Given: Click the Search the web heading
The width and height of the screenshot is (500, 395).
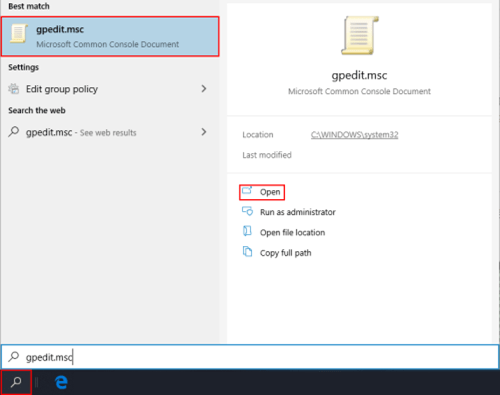Looking at the screenshot, I should pos(37,110).
